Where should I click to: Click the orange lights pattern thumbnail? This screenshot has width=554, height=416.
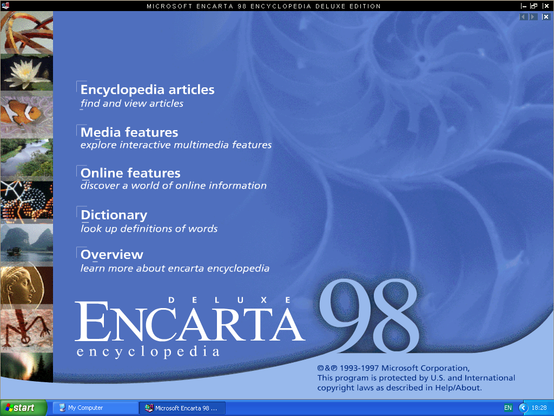point(27,200)
